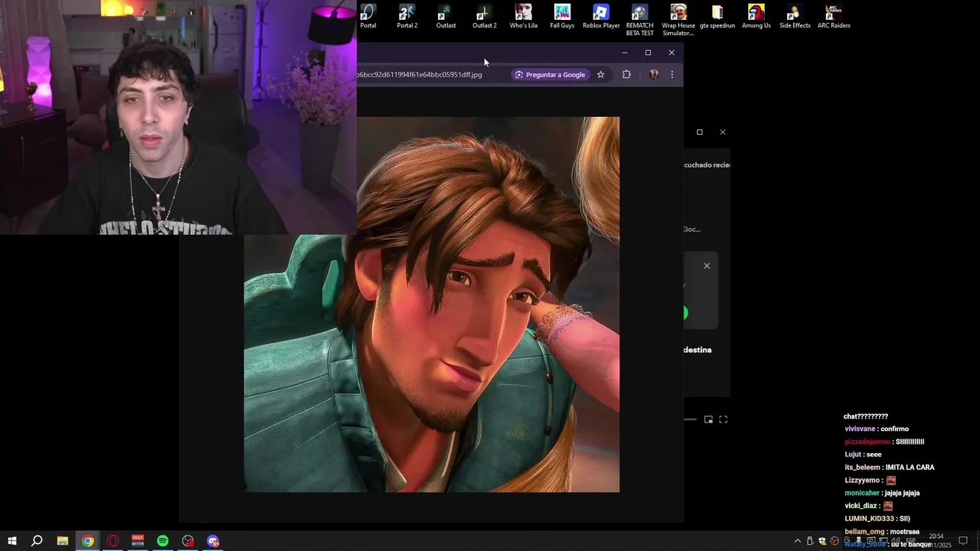Open the Who's Lila desktop shortcut
The height and width of the screenshot is (551, 980).
pos(524,17)
